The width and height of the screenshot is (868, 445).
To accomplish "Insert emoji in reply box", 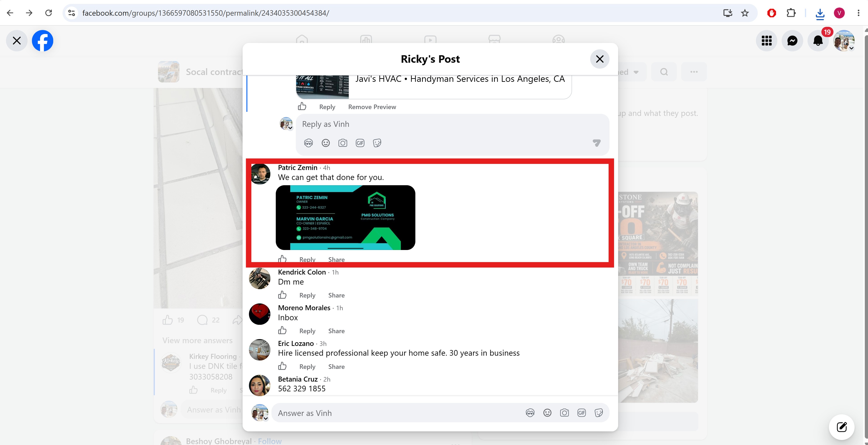I will [326, 143].
